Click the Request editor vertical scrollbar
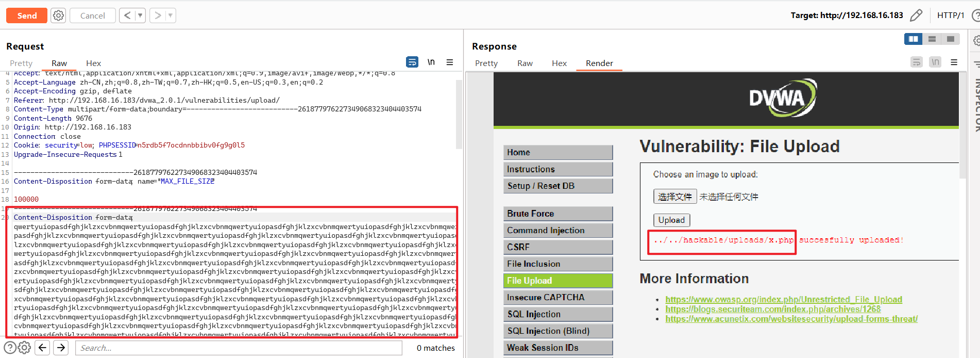Screen dimensions: 980x358 pyautogui.click(x=459, y=114)
